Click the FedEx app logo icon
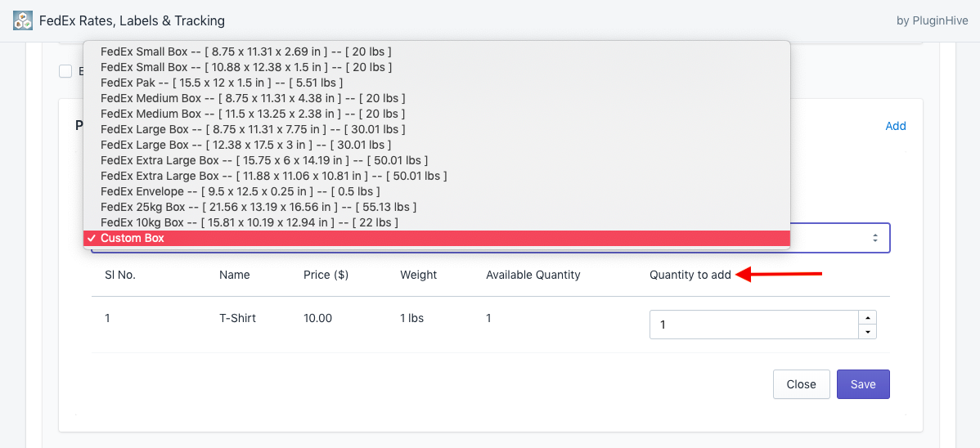This screenshot has height=448, width=980. [x=23, y=20]
